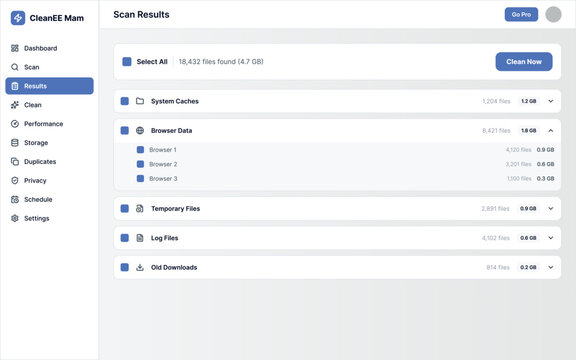Click the Scan Results heading

point(141,15)
